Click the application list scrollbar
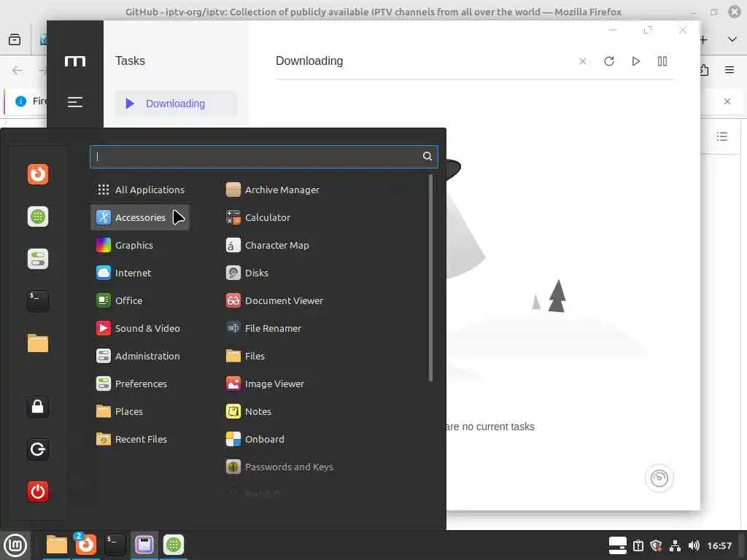This screenshot has height=560, width=747. pyautogui.click(x=430, y=278)
